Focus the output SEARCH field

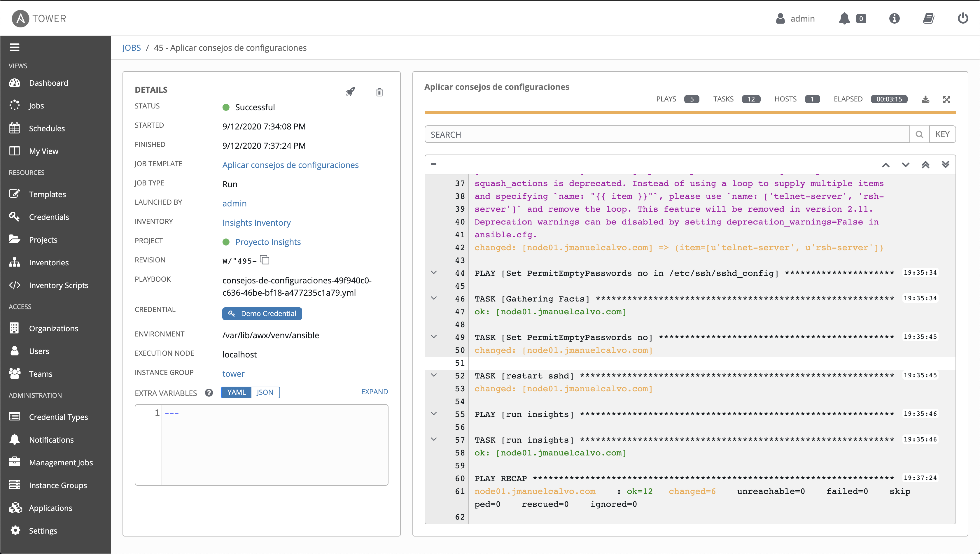pyautogui.click(x=667, y=134)
